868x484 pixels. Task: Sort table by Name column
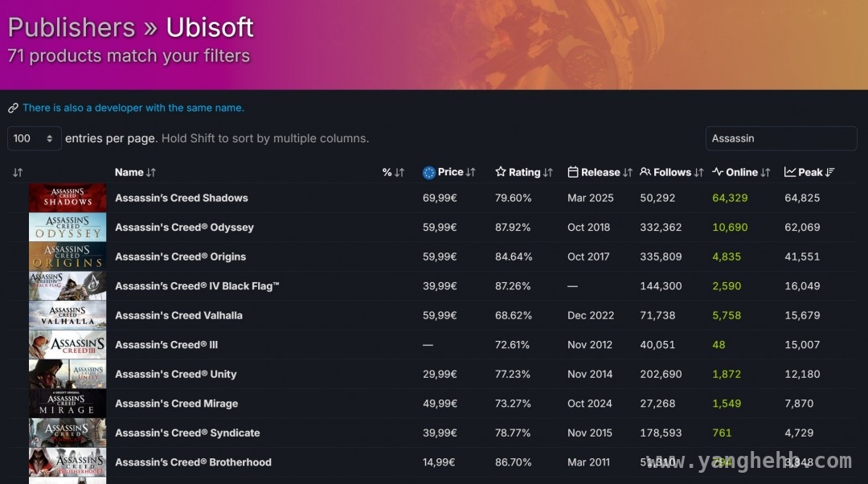tap(135, 172)
